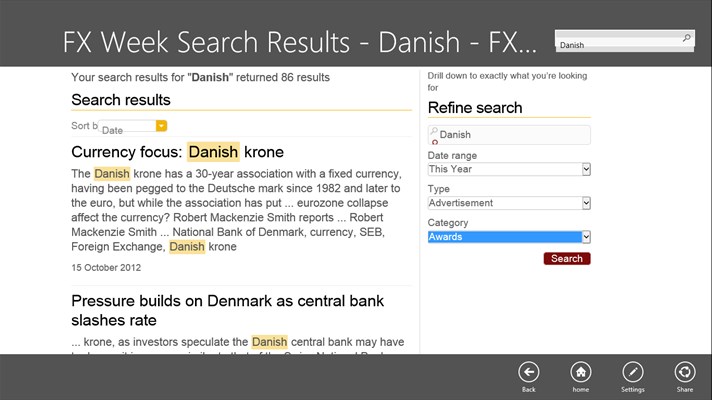712x400 pixels.
Task: Click the 'Refine search' heading
Action: point(475,108)
